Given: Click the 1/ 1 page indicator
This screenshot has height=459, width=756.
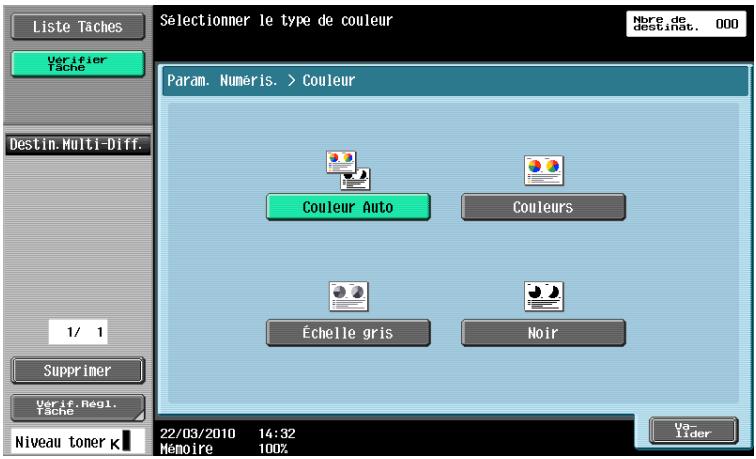Looking at the screenshot, I should pyautogui.click(x=78, y=332).
